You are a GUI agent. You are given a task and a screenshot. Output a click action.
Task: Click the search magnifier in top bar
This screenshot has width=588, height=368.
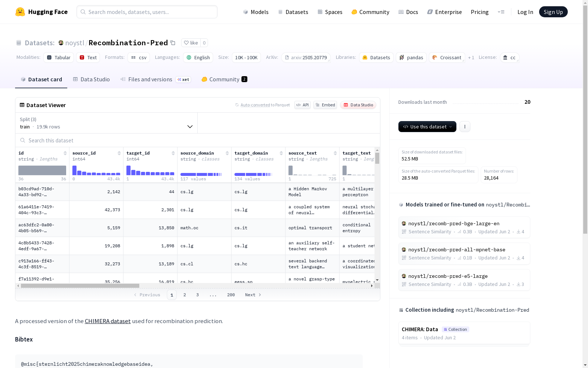83,12
